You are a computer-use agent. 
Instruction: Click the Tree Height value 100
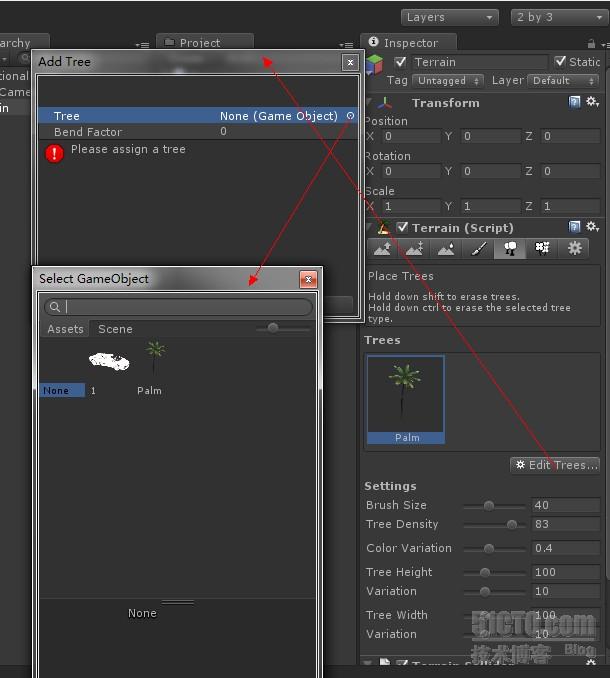point(565,572)
